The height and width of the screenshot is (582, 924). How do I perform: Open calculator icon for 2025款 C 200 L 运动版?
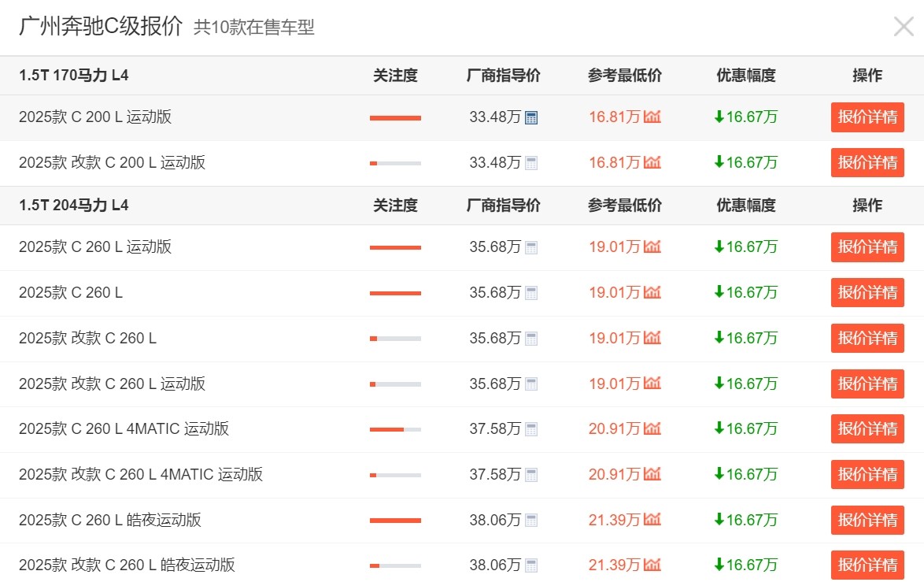pos(531,118)
